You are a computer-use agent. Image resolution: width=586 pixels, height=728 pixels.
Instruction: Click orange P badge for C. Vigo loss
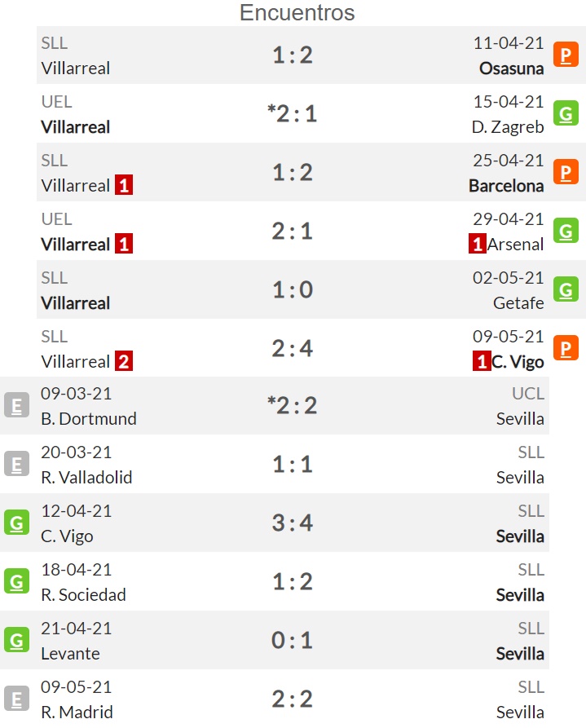click(566, 348)
